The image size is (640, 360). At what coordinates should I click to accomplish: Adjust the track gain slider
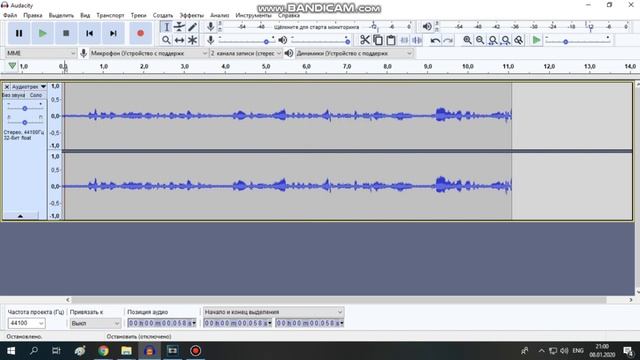[24, 108]
